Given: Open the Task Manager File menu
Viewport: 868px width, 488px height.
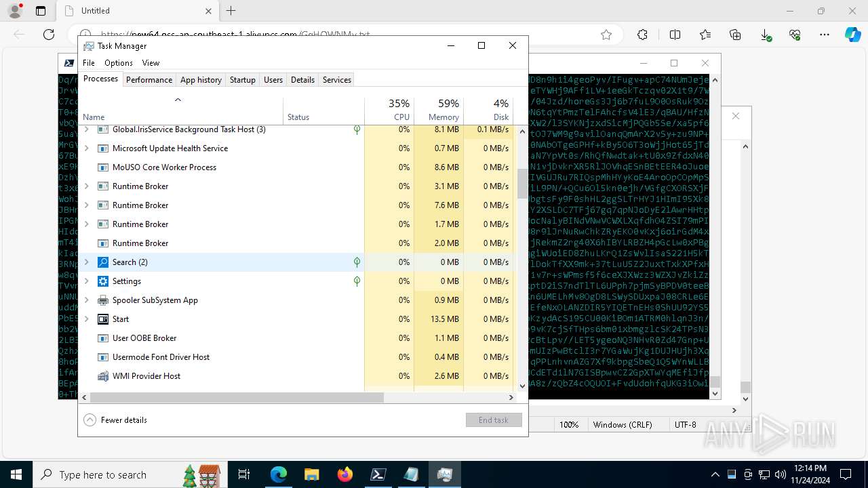Looking at the screenshot, I should point(89,63).
